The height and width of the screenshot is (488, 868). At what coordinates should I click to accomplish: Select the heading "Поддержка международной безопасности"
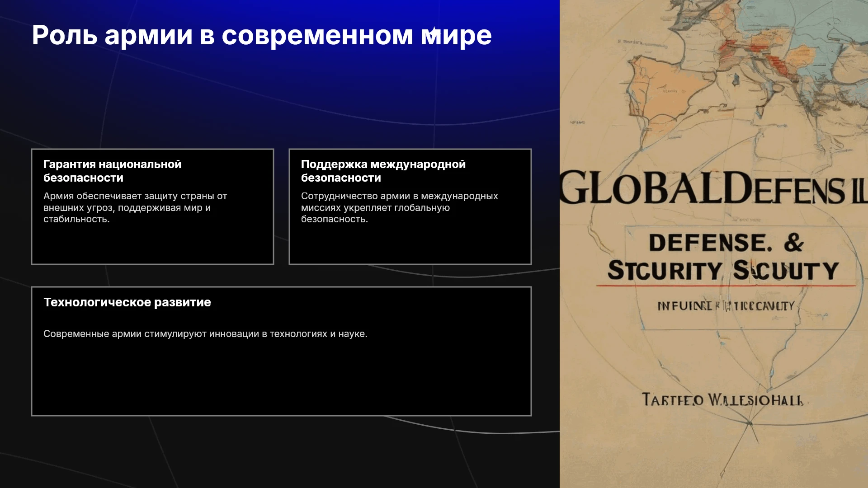tap(383, 171)
